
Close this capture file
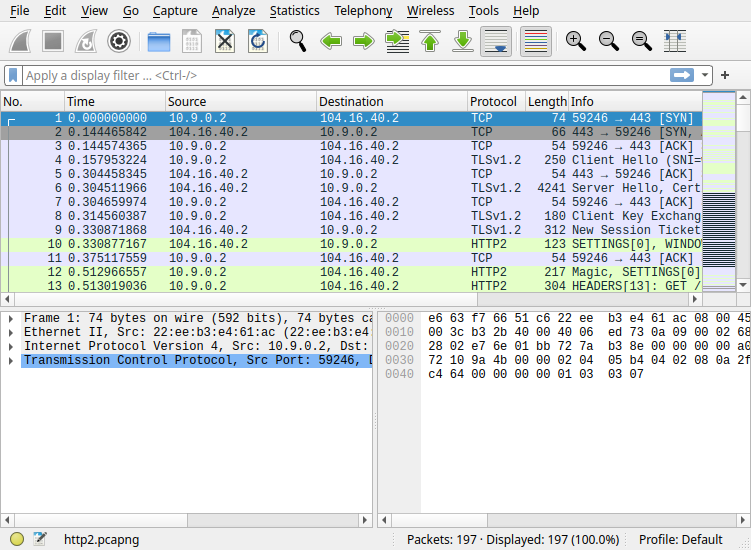(x=225, y=41)
